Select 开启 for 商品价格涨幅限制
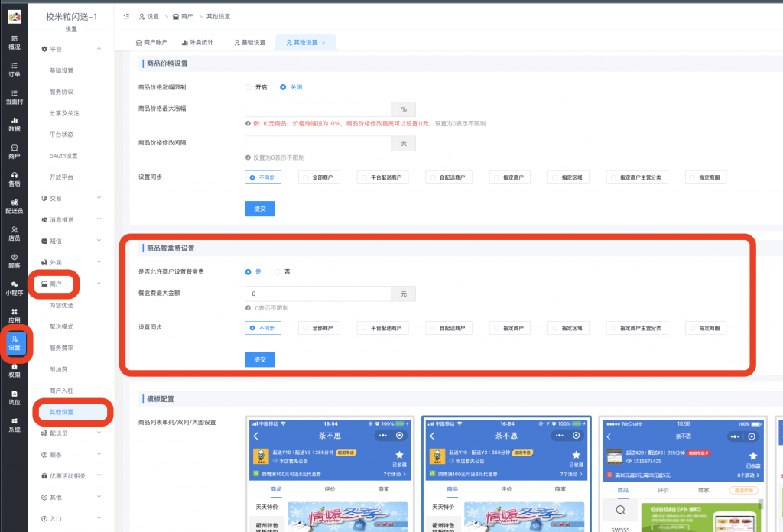Screen dimensions: 783x532 [x=249, y=87]
